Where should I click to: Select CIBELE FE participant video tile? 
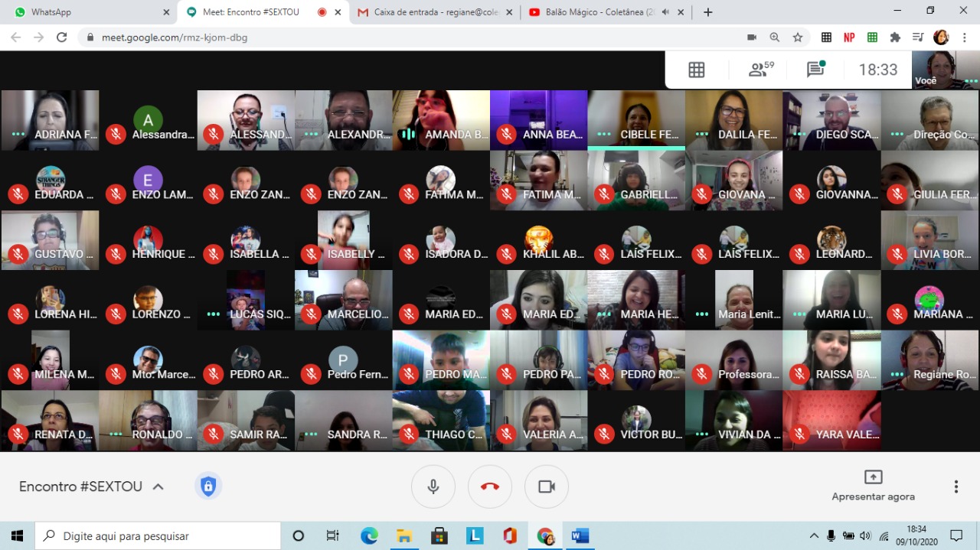[x=636, y=119]
